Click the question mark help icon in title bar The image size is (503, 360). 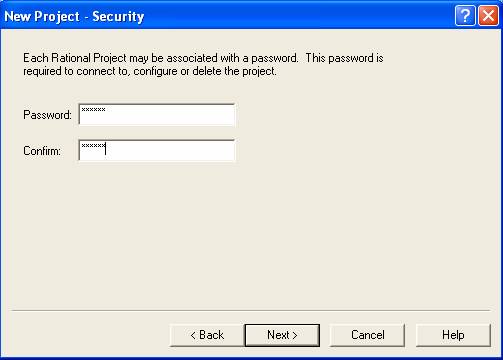point(465,16)
